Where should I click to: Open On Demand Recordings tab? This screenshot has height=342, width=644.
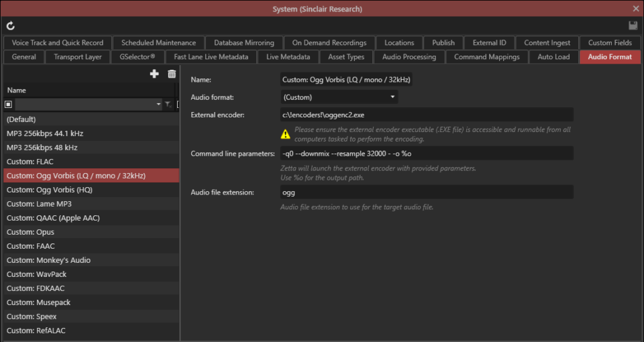coord(329,43)
